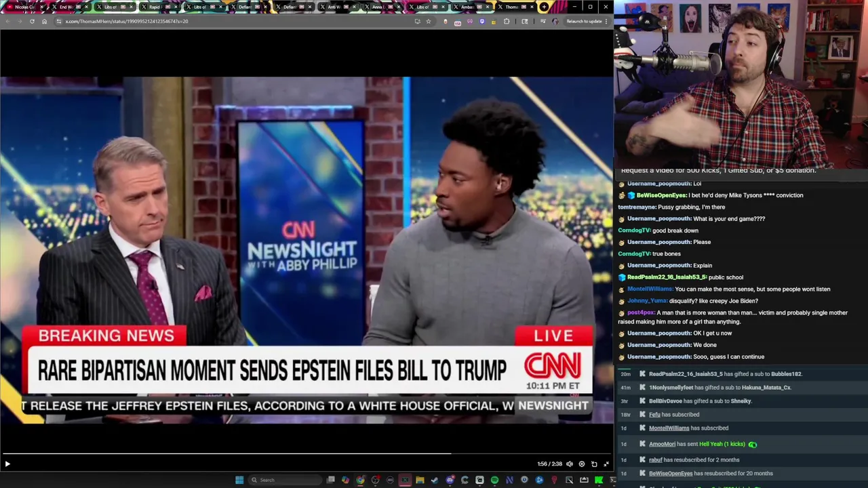Open the video player settings gear
Image resolution: width=868 pixels, height=488 pixels.
(x=582, y=464)
